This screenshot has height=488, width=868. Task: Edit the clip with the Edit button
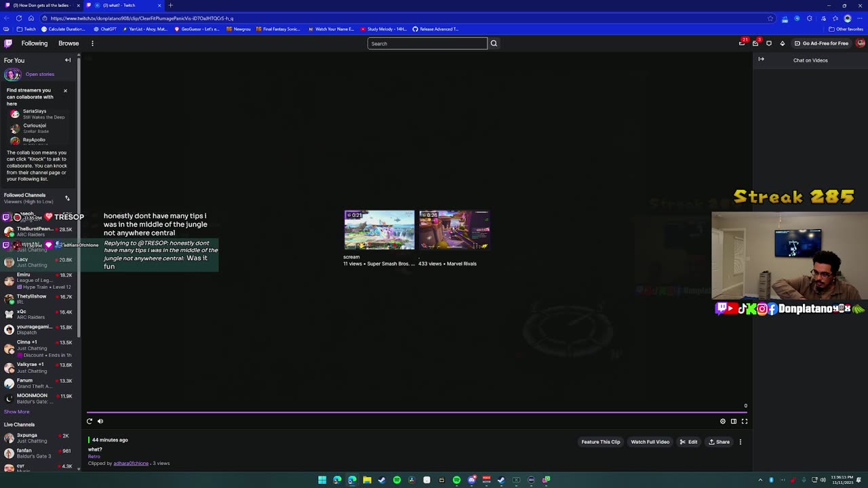[688, 442]
